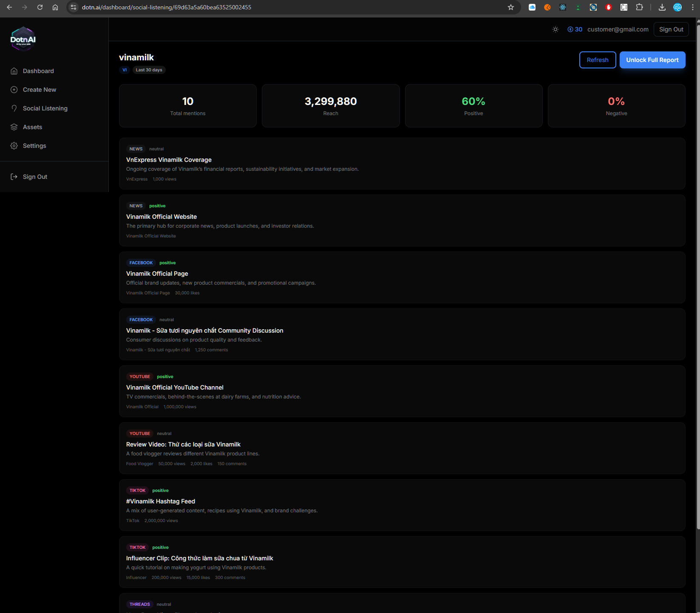
Task: Click the browser forward arrow
Action: tap(25, 7)
